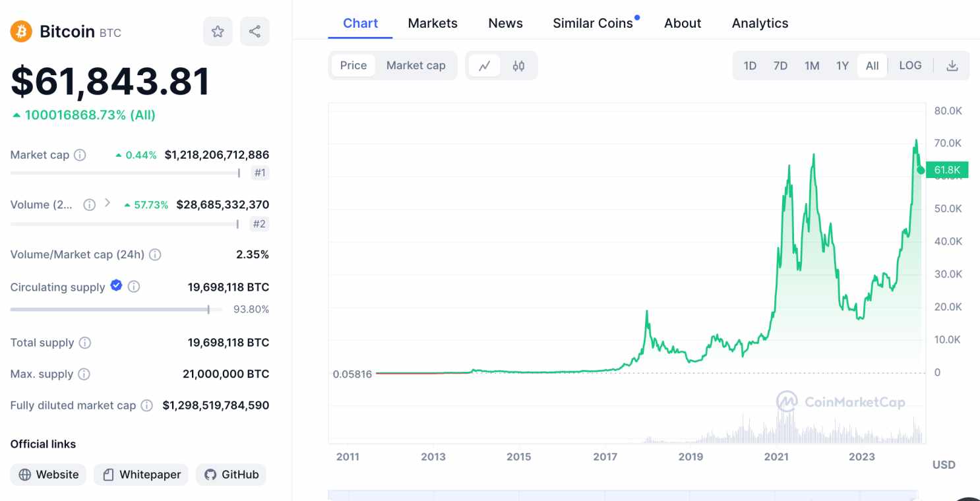Open Volume/Market cap (24h) info icon

click(155, 254)
